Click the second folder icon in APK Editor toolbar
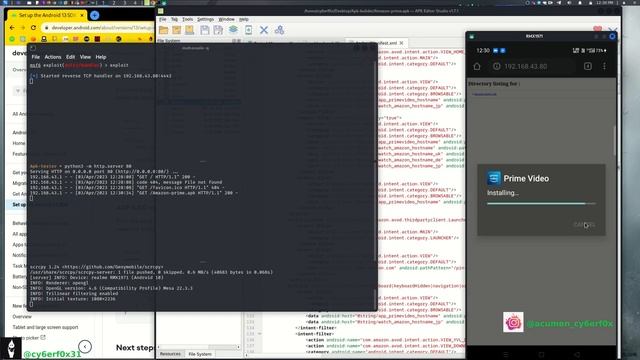Viewport: 640px width, 360px height. coord(177,30)
